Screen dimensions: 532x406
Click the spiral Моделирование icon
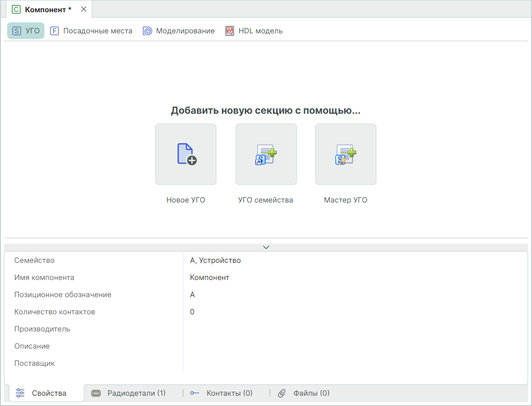pos(147,31)
